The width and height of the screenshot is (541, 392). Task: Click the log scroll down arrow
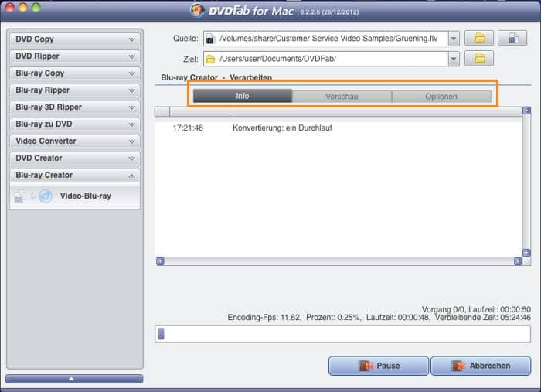point(526,253)
